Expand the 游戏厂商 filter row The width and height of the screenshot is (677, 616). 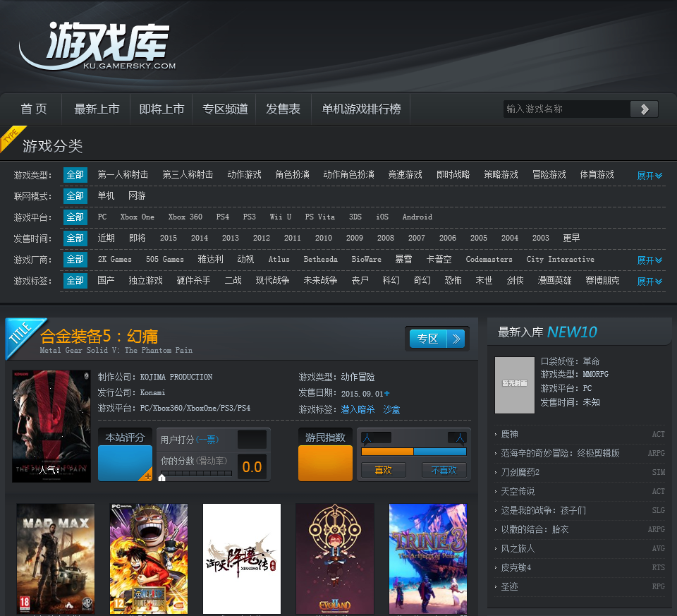pyautogui.click(x=649, y=260)
